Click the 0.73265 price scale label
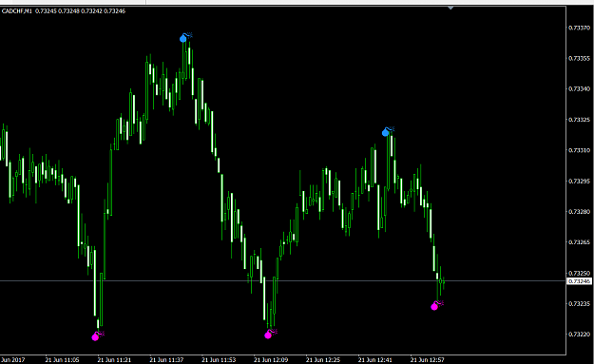 point(579,242)
